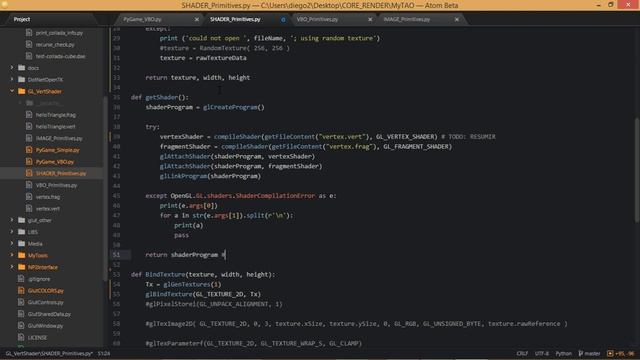The image size is (640, 360).
Task: Click recurse_check.py file icon
Action: (29, 44)
